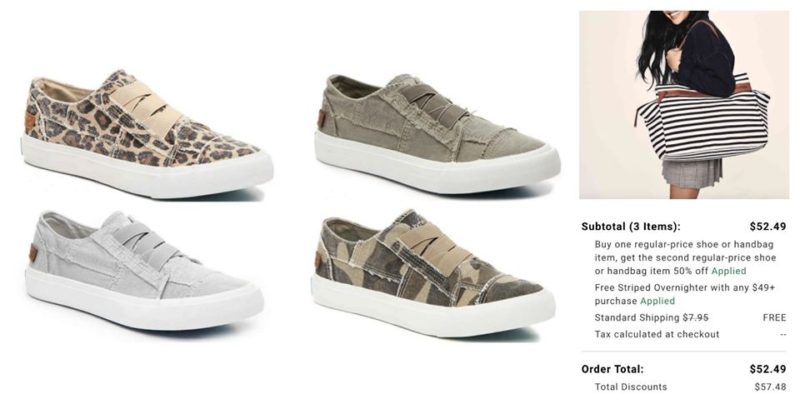The image size is (800, 409).
Task: Click the $52.49 subtotal amount
Action: pyautogui.click(x=767, y=226)
